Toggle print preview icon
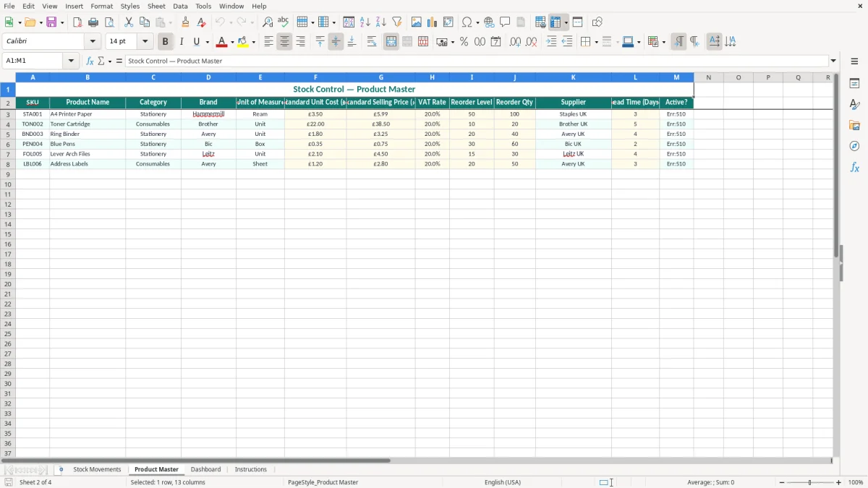 pyautogui.click(x=109, y=22)
